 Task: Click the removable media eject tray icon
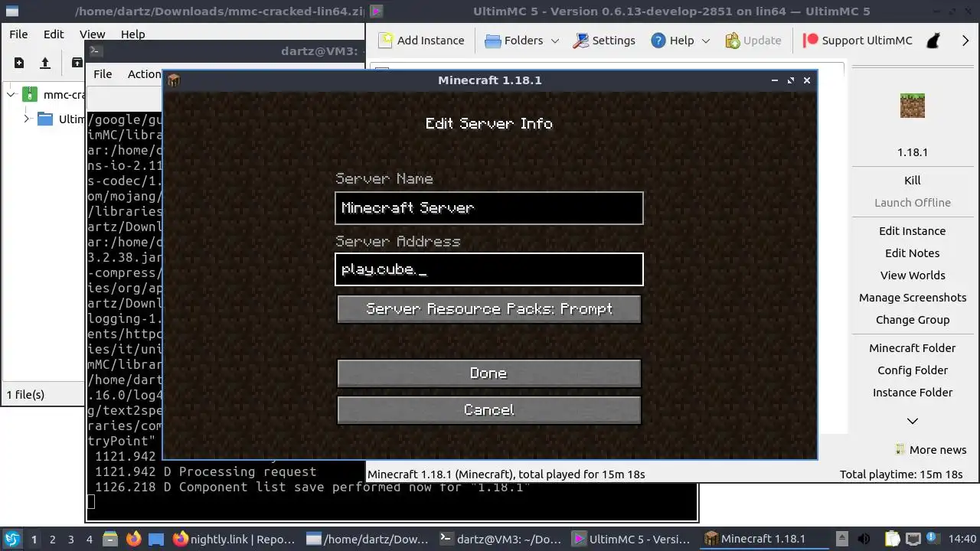click(x=841, y=539)
